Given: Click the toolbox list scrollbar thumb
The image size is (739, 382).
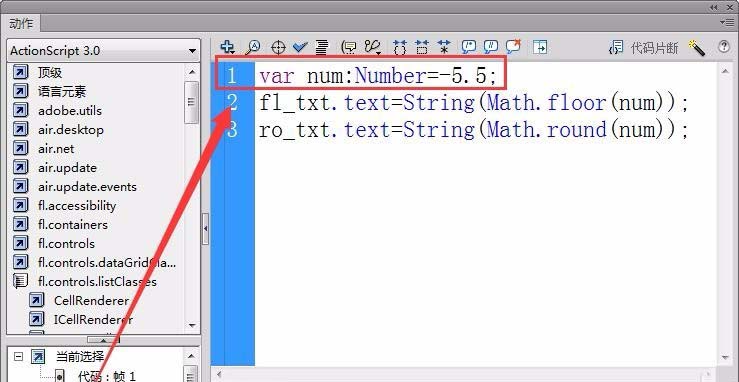Looking at the screenshot, I should tap(192, 102).
